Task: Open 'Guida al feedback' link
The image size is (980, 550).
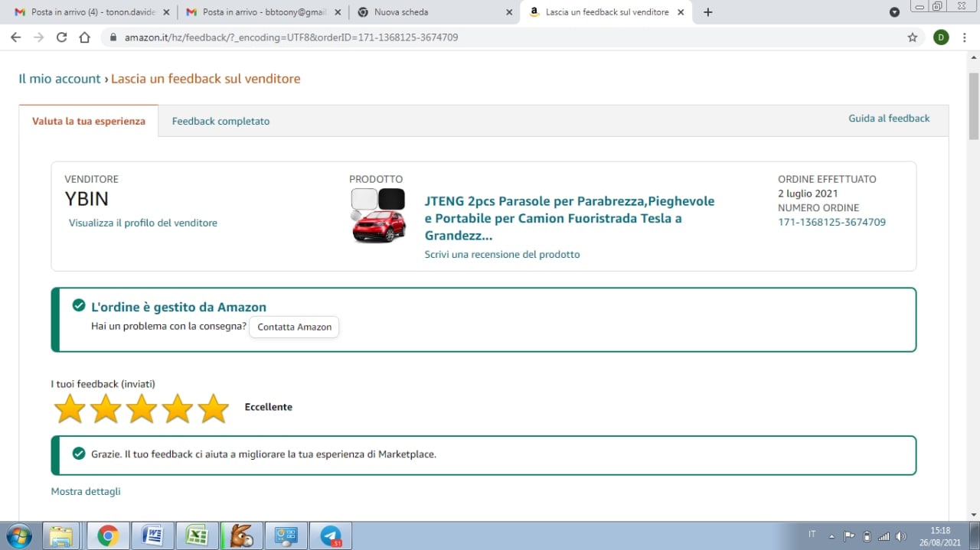Action: pos(889,119)
